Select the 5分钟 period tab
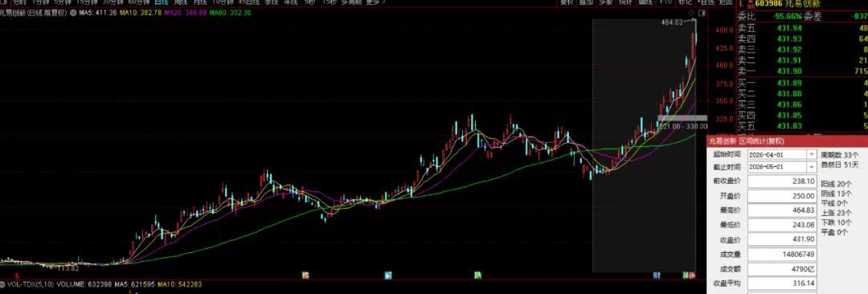This screenshot has height=294, width=868. click(63, 2)
